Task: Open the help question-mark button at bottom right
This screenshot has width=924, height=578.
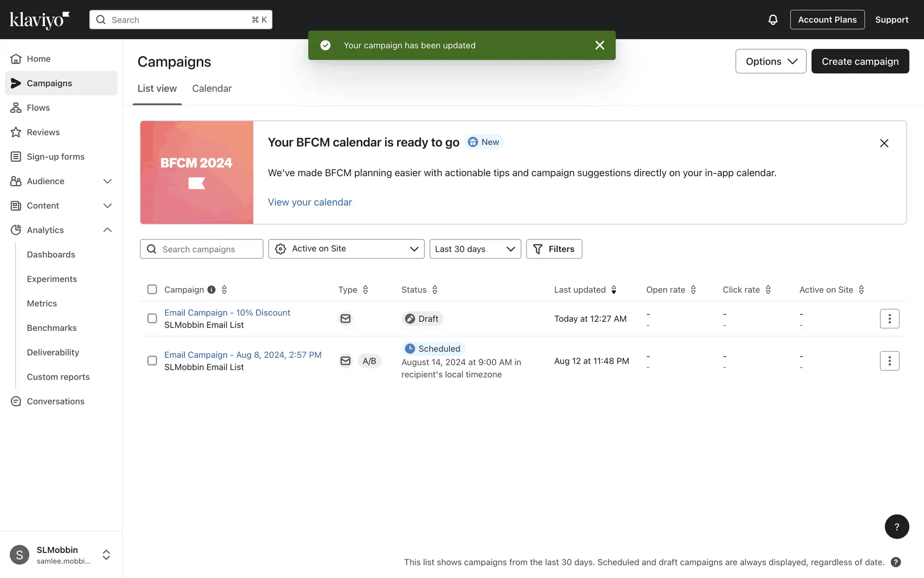Action: click(897, 526)
